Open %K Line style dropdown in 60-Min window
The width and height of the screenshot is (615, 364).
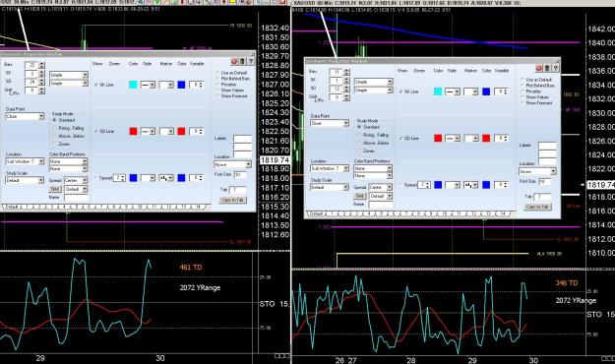click(x=453, y=91)
